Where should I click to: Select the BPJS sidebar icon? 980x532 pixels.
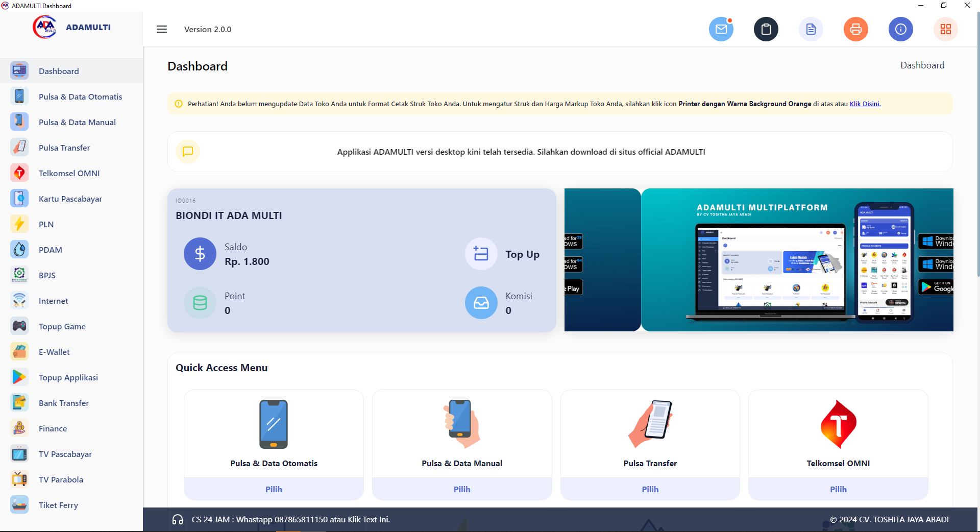[19, 275]
